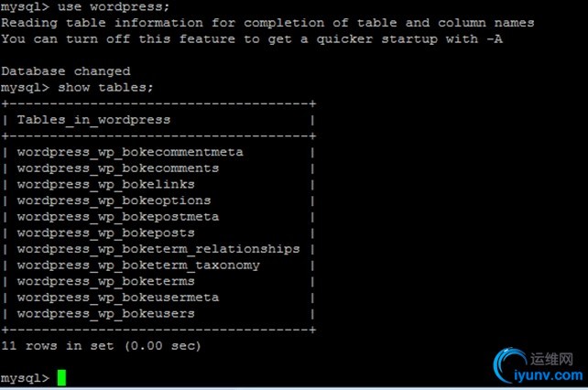Image resolution: width=588 pixels, height=390 pixels.
Task: Select the wordpress_wp_bokecommentmeta table row
Action: 130,152
